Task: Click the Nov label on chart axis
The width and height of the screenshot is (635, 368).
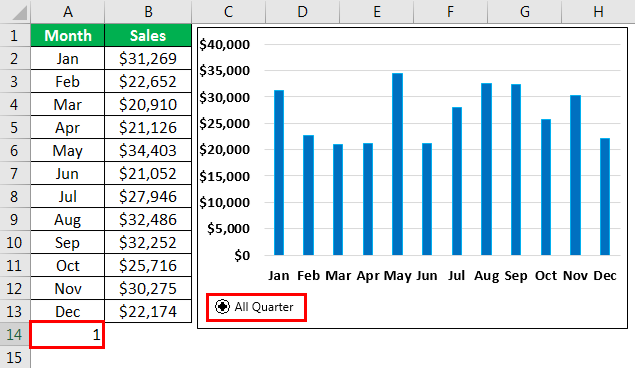Action: coord(575,276)
